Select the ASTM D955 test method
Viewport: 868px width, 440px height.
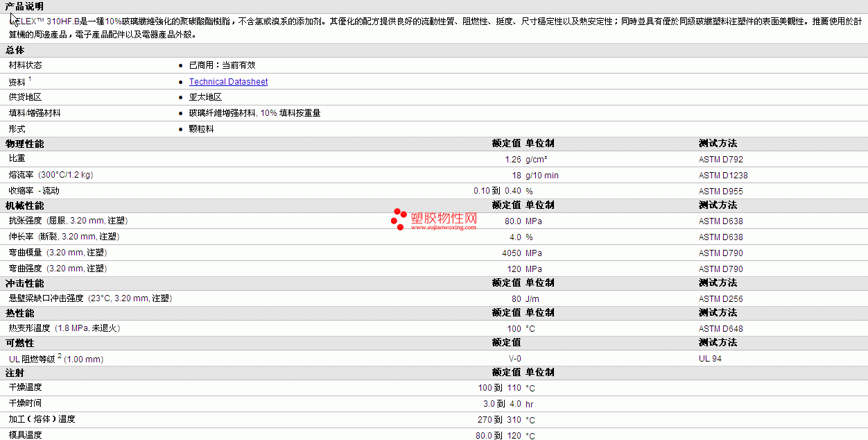[x=721, y=192]
